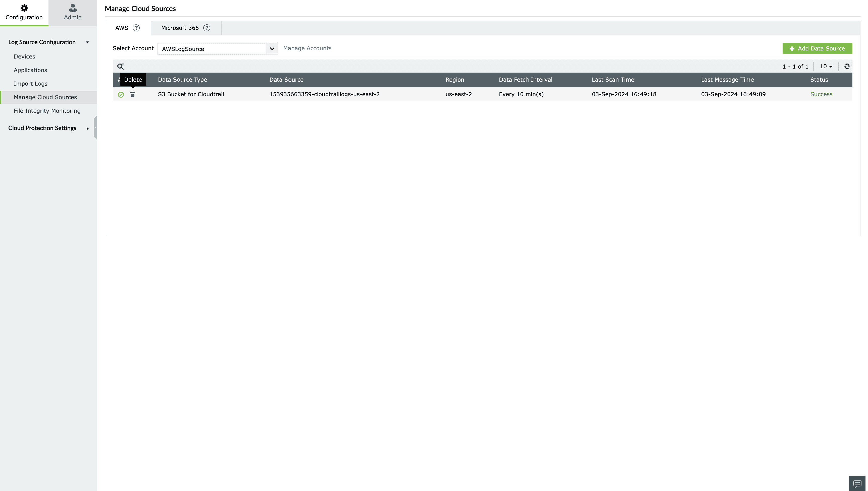This screenshot has width=868, height=491.
Task: Go to File Integrity Monitoring
Action: tap(47, 111)
